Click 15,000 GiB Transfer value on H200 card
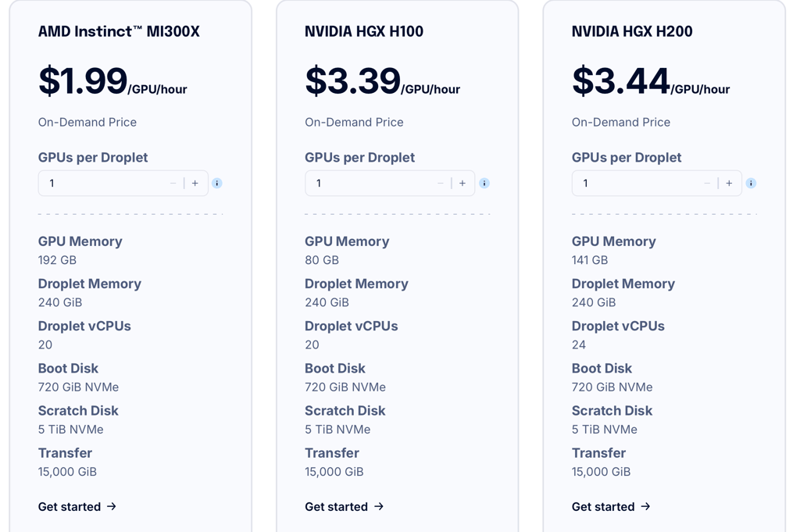Screen dimensions: 800x532 (x=601, y=472)
